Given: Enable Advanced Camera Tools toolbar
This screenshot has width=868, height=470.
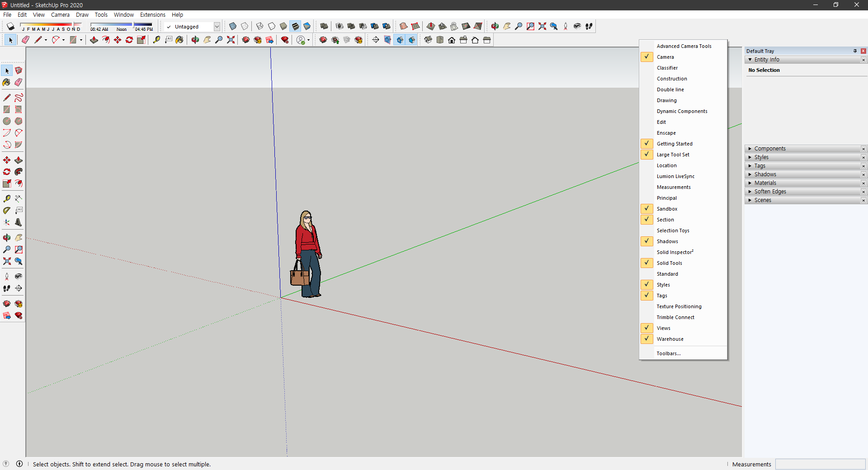Looking at the screenshot, I should [683, 46].
